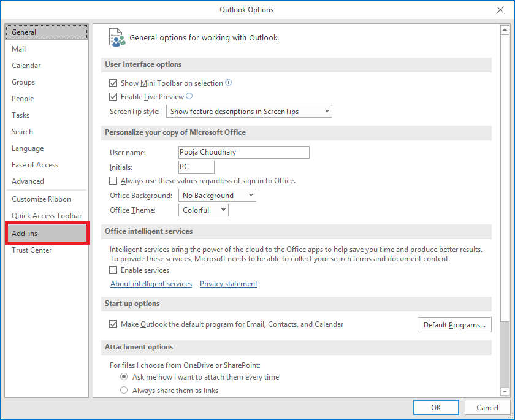The width and height of the screenshot is (515, 420).
Task: Close the Outlook Options dialog with X
Action: coord(500,10)
